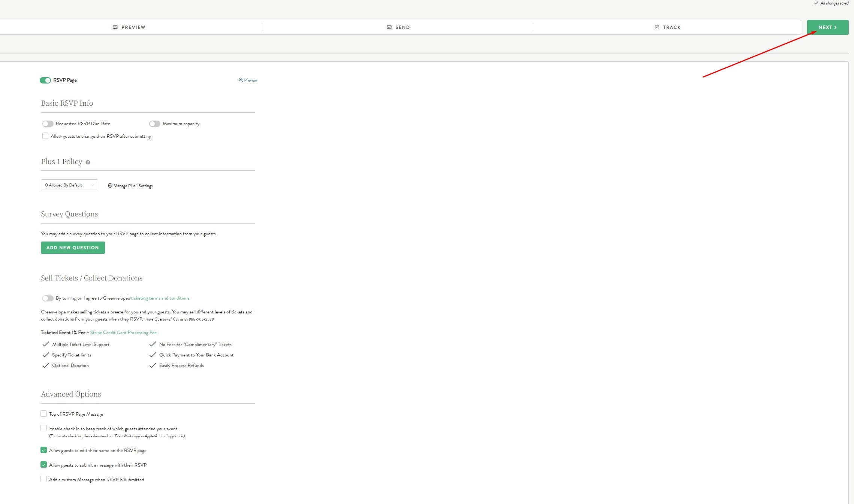The image size is (854, 504).
Task: Click the image icon on PREVIEW tab
Action: (x=115, y=27)
